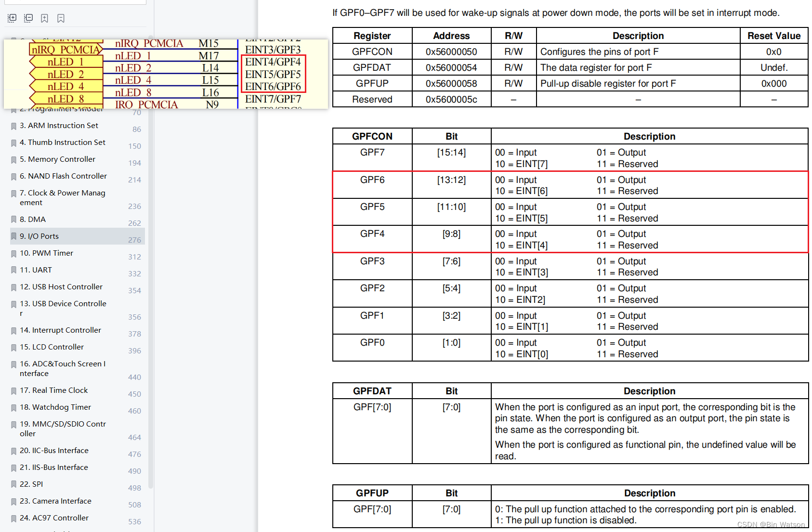Jump to 14. Interrupt Controller chapter
Screen dimensions: 812x532
60,330
